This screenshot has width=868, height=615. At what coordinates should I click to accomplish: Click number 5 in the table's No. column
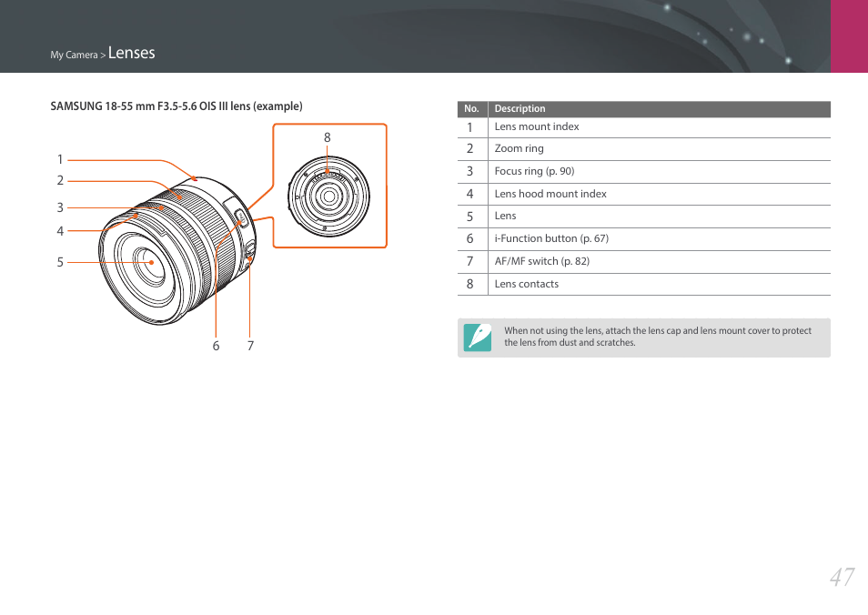point(470,216)
